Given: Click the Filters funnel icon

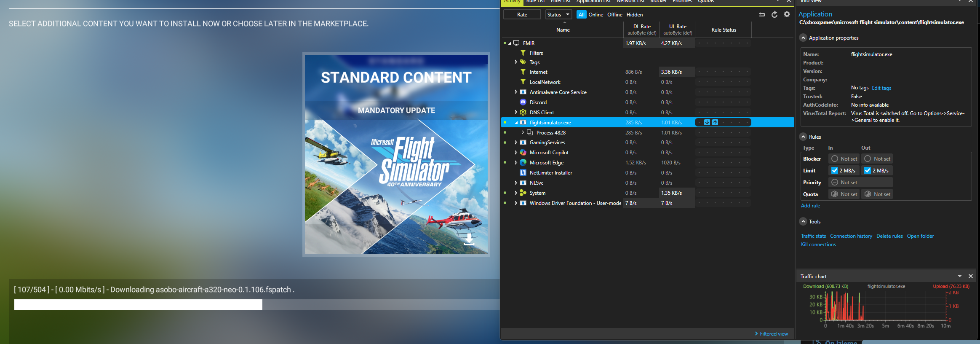Looking at the screenshot, I should click(523, 53).
